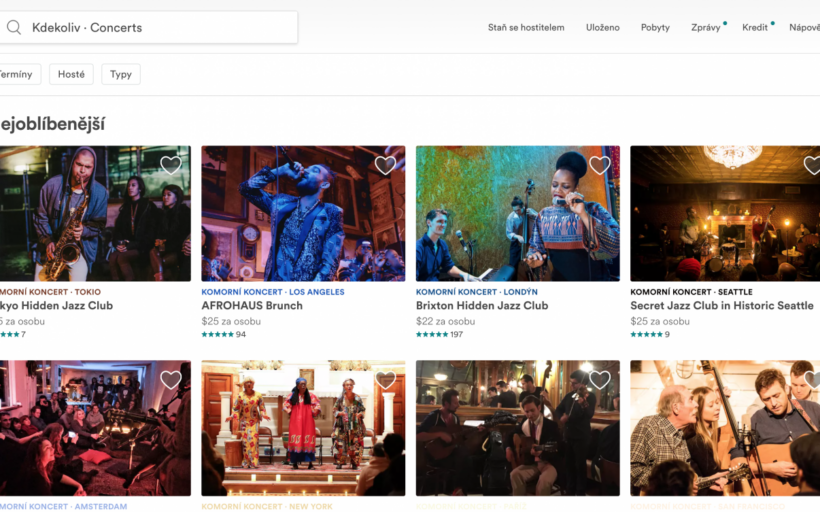Save Tokyo Hidden Jazz Club with heart
Viewport: 820px width, 512px height.
[171, 165]
